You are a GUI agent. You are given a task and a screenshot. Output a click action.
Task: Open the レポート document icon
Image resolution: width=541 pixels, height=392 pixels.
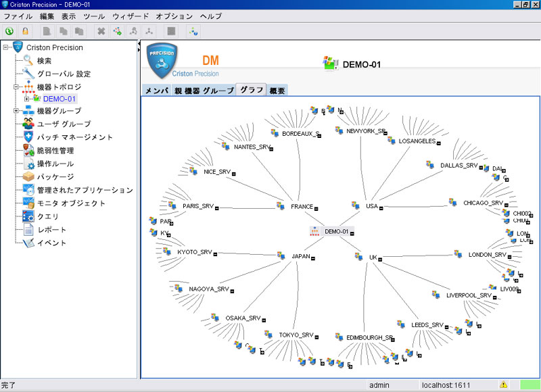pos(28,229)
